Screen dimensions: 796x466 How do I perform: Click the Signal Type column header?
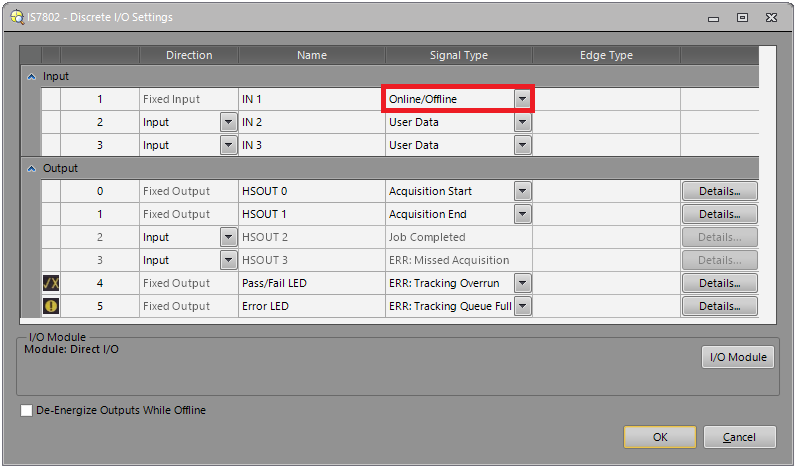pyautogui.click(x=458, y=55)
